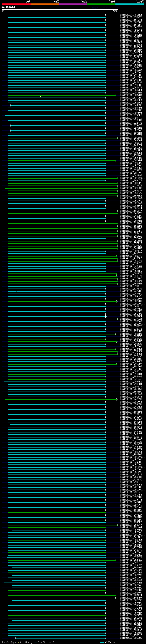
Task: Select hit label UniRef100_C8CLQ9
Action: 131,638
